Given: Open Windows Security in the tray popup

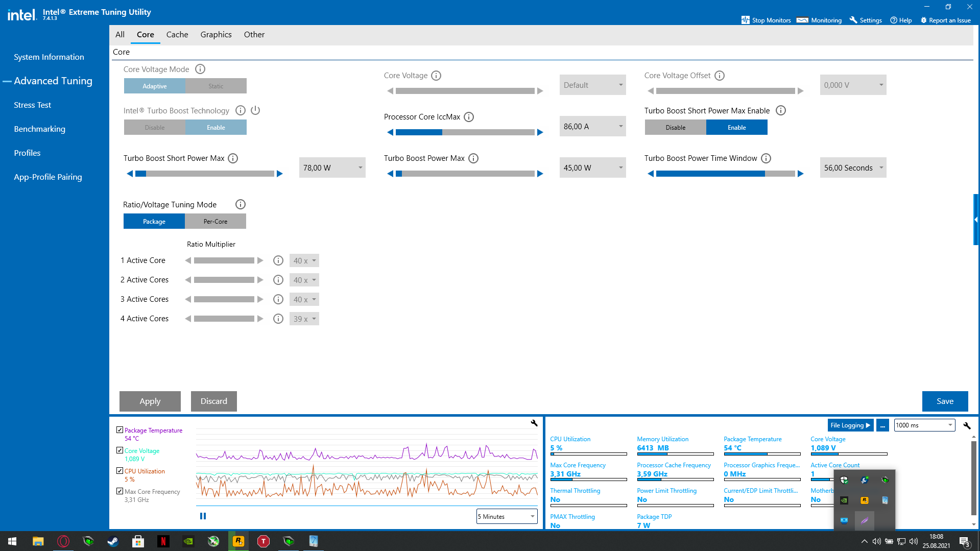Looking at the screenshot, I should click(x=844, y=480).
